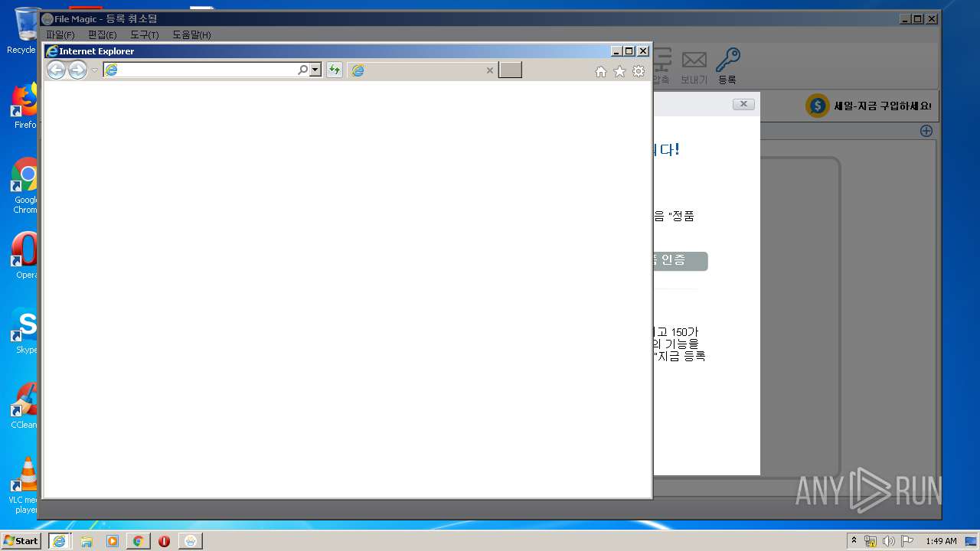Click the volume speaker tray icon
Screen dimensions: 980x551
click(x=889, y=541)
